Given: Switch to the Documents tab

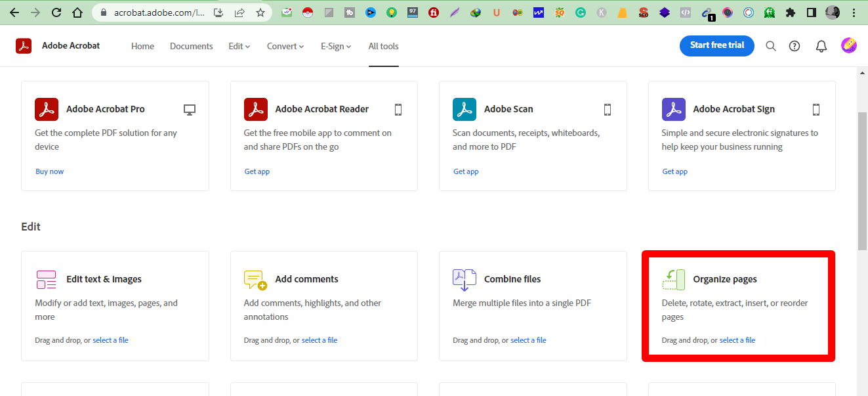Looking at the screenshot, I should click(191, 45).
